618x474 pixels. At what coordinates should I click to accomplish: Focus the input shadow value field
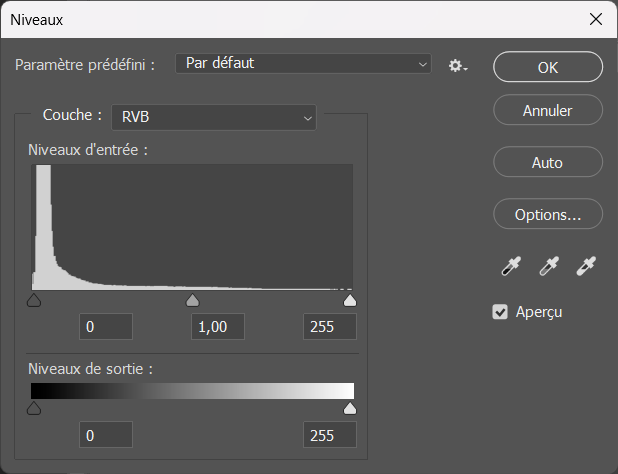pyautogui.click(x=106, y=327)
